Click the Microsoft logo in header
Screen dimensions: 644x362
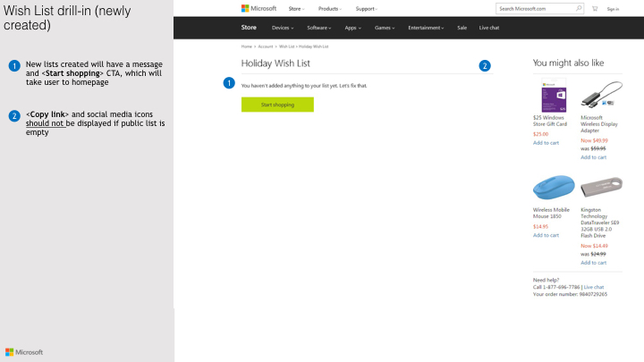pyautogui.click(x=258, y=9)
